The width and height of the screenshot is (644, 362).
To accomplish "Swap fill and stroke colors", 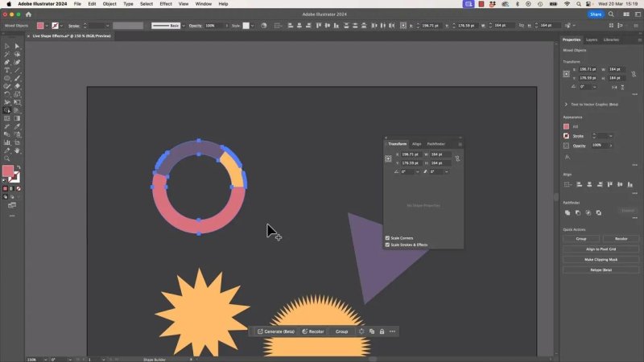I will (x=19, y=167).
